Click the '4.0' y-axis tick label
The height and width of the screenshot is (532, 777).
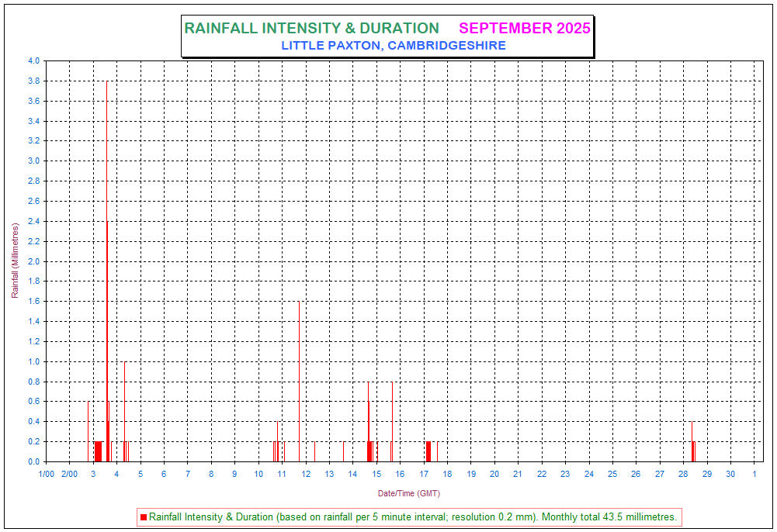tap(33, 61)
